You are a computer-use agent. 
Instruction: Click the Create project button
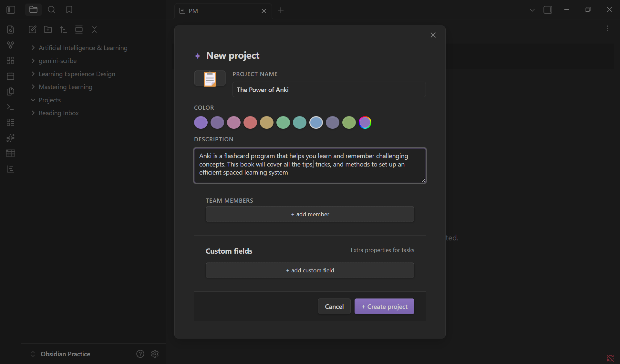point(384,307)
